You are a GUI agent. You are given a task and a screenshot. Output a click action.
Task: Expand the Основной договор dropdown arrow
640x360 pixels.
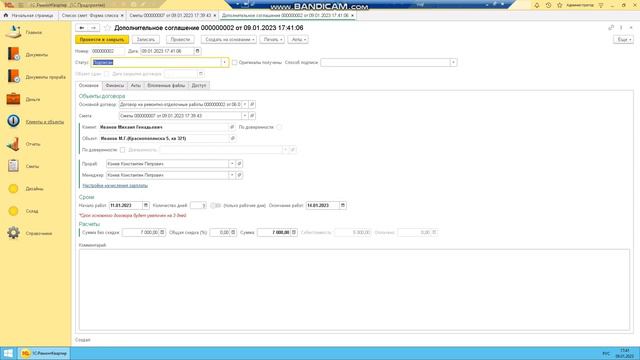(x=245, y=104)
